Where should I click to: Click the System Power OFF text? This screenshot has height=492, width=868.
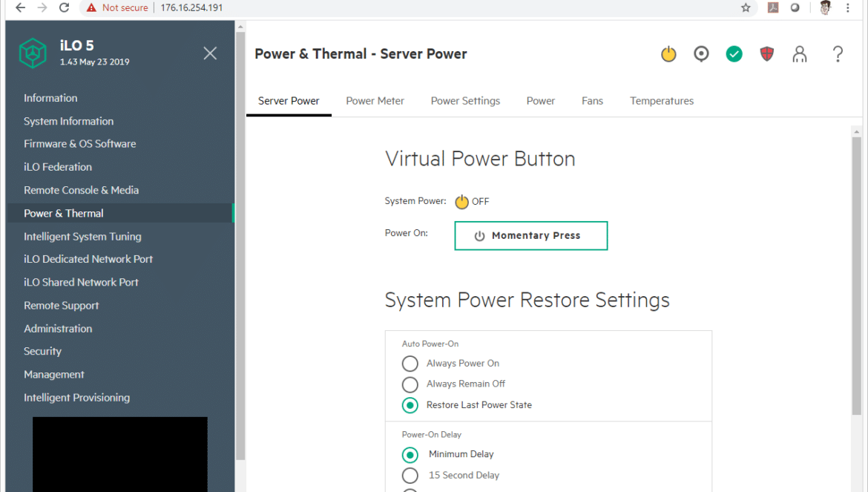480,201
